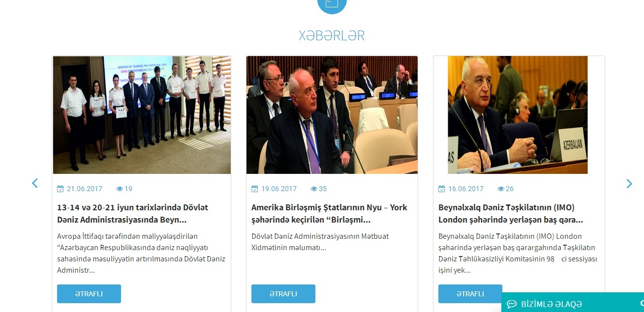Advance the news carousel with right arrow
The image size is (644, 312).
click(629, 184)
